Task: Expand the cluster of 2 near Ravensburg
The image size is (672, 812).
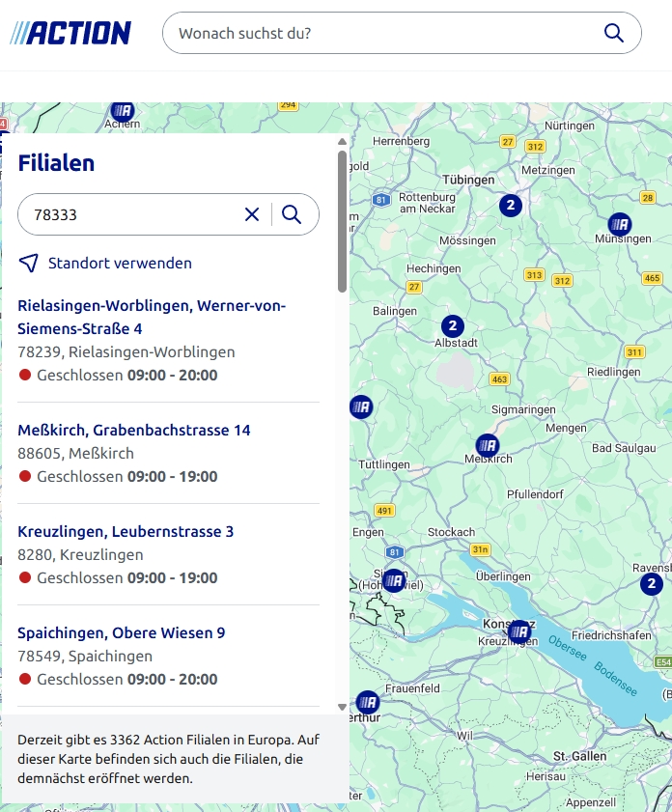Action: pos(652,583)
